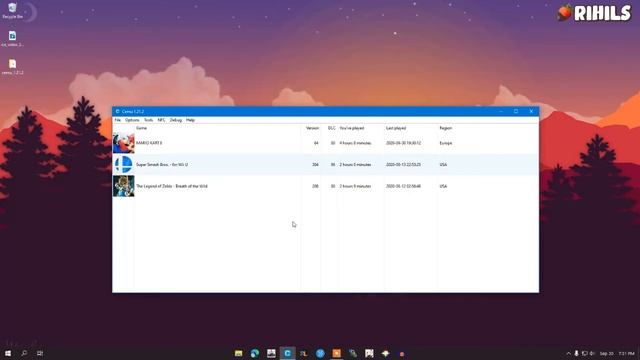The width and height of the screenshot is (640, 360).
Task: Select Super Smash Bros. for Wii U title
Action: click(162, 164)
